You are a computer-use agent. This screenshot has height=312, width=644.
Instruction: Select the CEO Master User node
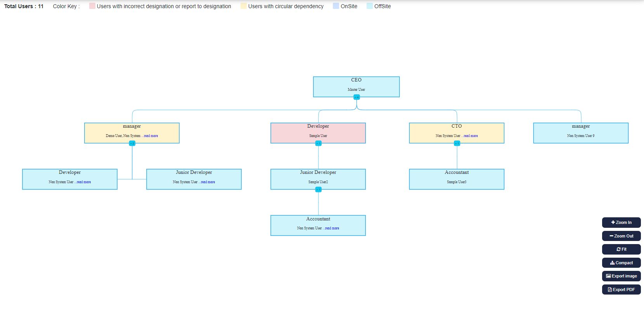coord(356,87)
